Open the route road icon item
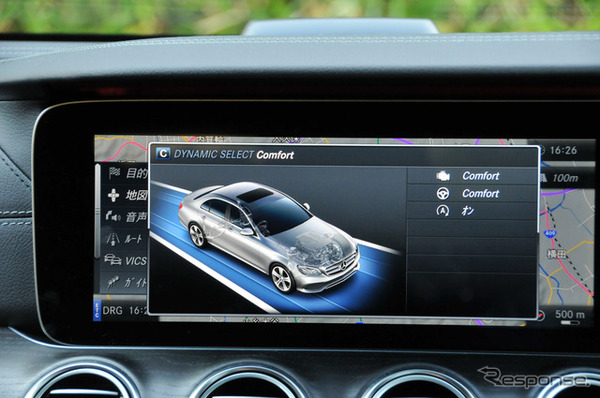Viewport: 600px width, 398px height. (112, 239)
